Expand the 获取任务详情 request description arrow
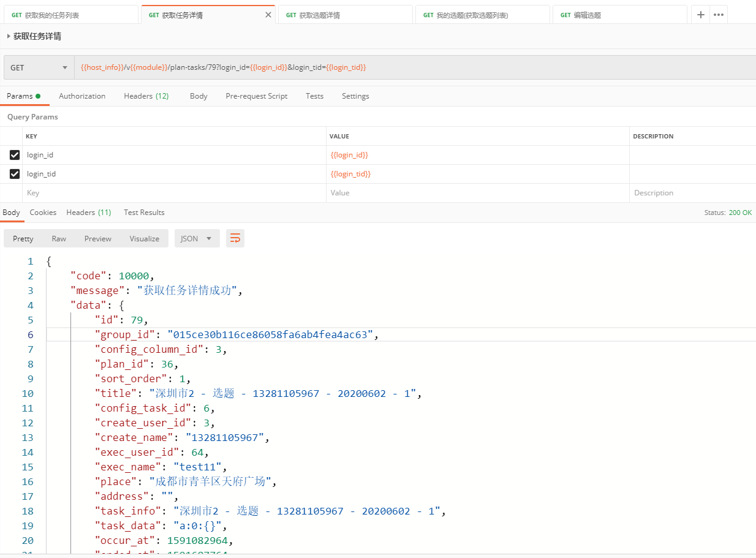 tap(9, 36)
